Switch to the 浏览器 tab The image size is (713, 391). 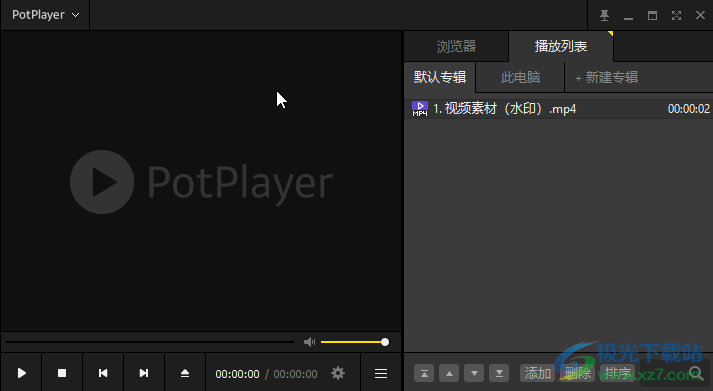(456, 46)
